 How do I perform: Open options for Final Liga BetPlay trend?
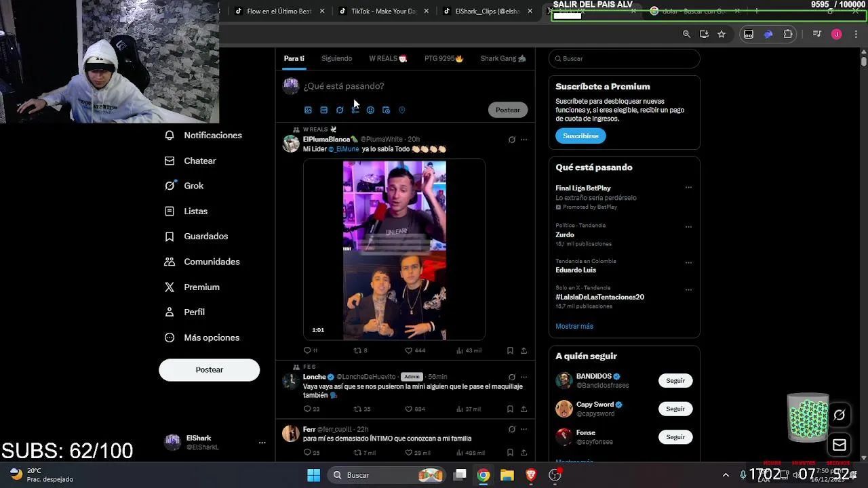[688, 188]
